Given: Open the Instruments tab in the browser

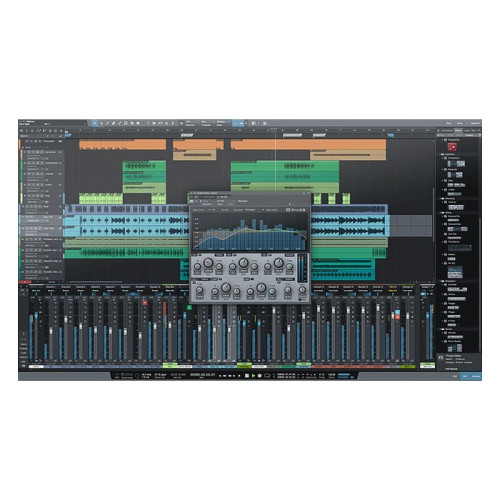Looking at the screenshot, I should 447,131.
